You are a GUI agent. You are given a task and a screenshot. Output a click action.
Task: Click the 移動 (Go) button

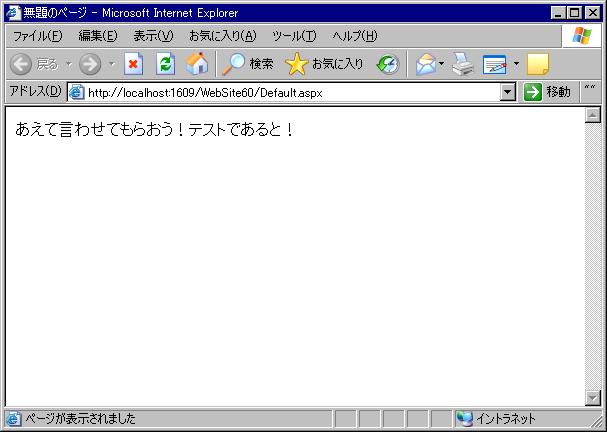tap(547, 93)
